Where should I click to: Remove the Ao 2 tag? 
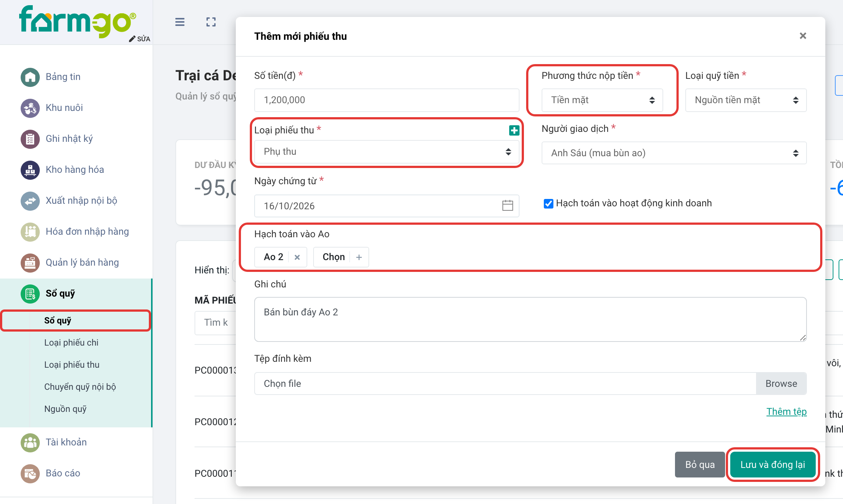click(x=297, y=257)
